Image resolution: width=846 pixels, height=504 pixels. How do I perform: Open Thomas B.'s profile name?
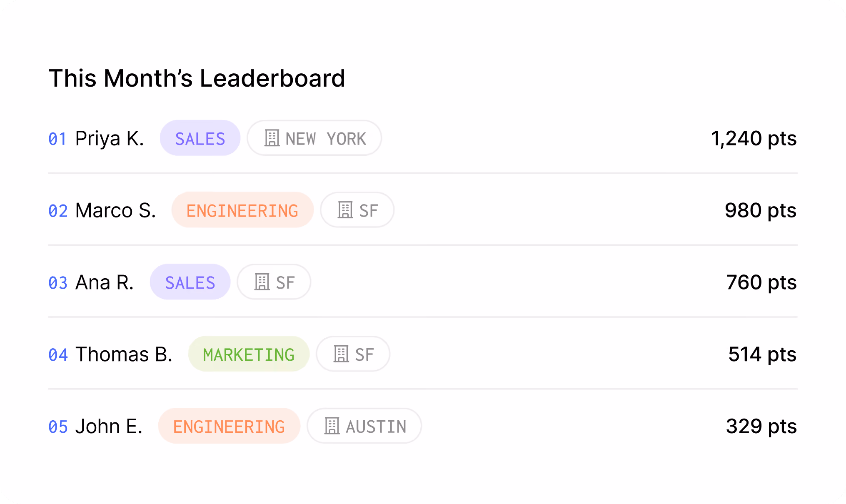124,354
